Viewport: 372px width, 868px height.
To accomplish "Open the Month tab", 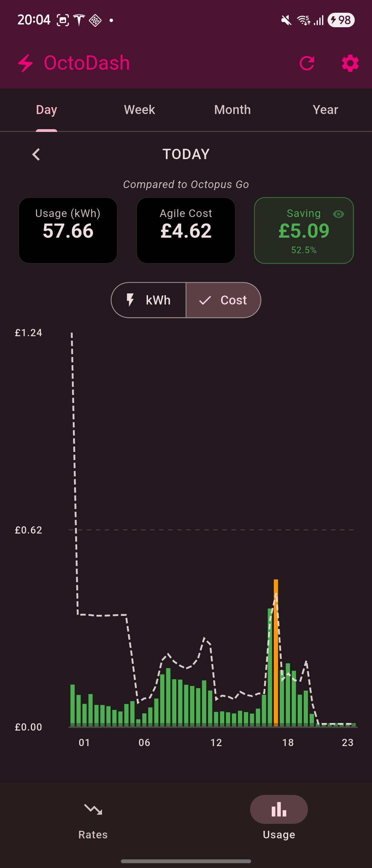I will tap(232, 110).
